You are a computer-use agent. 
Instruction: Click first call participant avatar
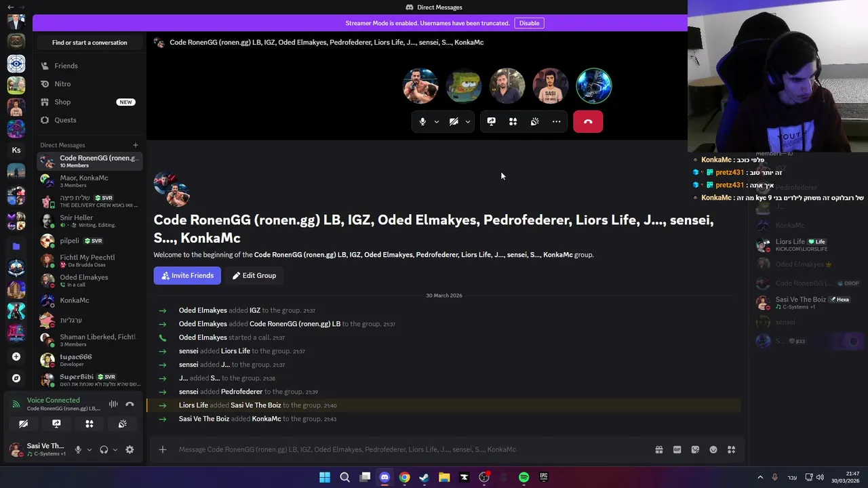[420, 86]
